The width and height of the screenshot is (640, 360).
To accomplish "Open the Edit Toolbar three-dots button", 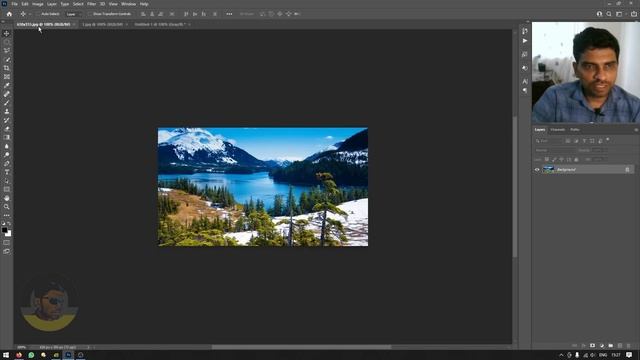I will [x=7, y=215].
